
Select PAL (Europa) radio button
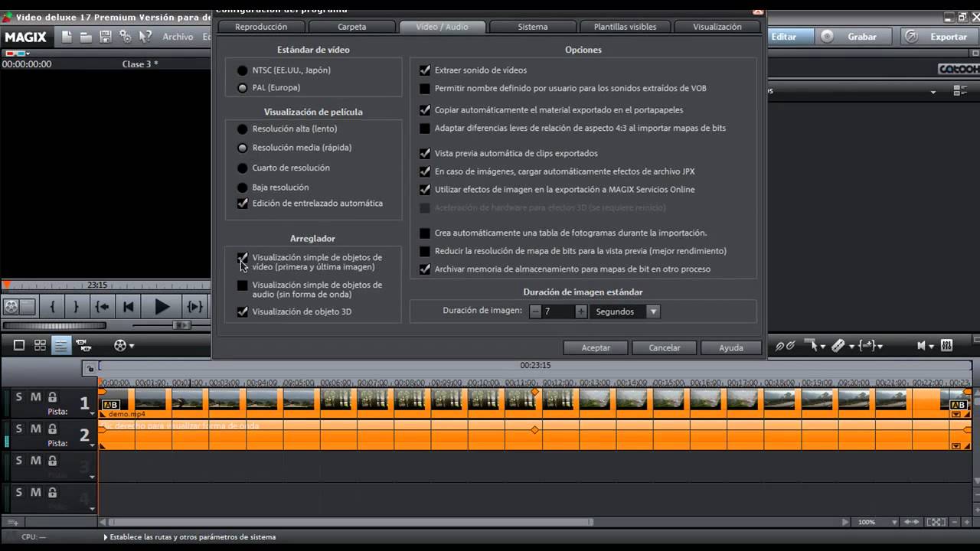point(243,88)
